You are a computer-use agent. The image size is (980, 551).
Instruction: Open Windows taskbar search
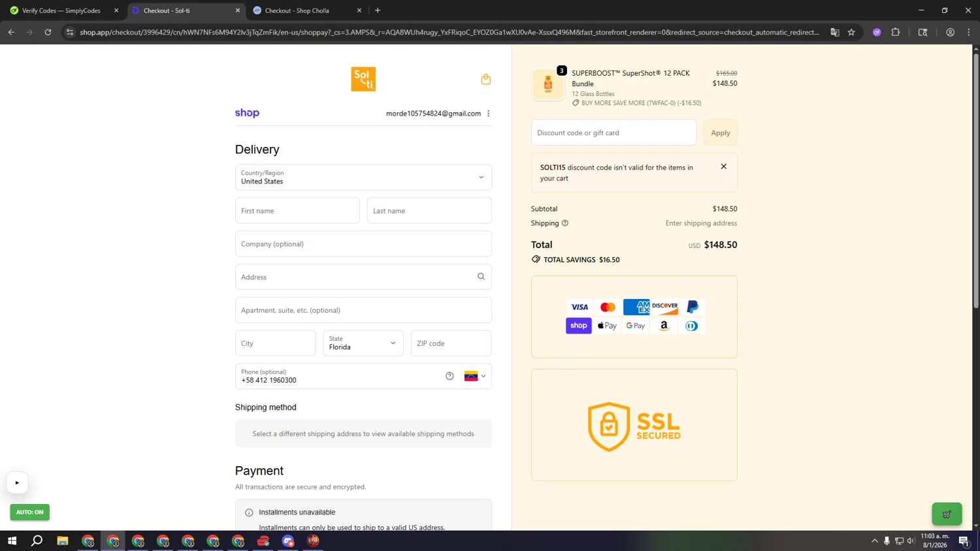point(37,541)
